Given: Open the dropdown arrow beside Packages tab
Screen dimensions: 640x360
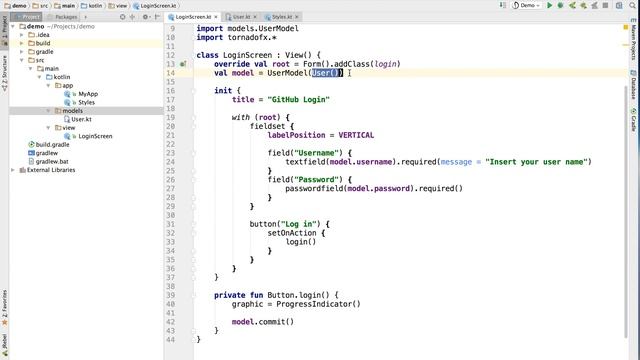Looking at the screenshot, I should (85, 17).
